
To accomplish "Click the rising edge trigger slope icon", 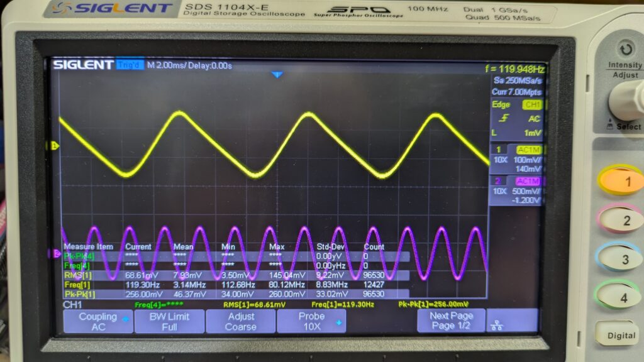I will [x=501, y=118].
